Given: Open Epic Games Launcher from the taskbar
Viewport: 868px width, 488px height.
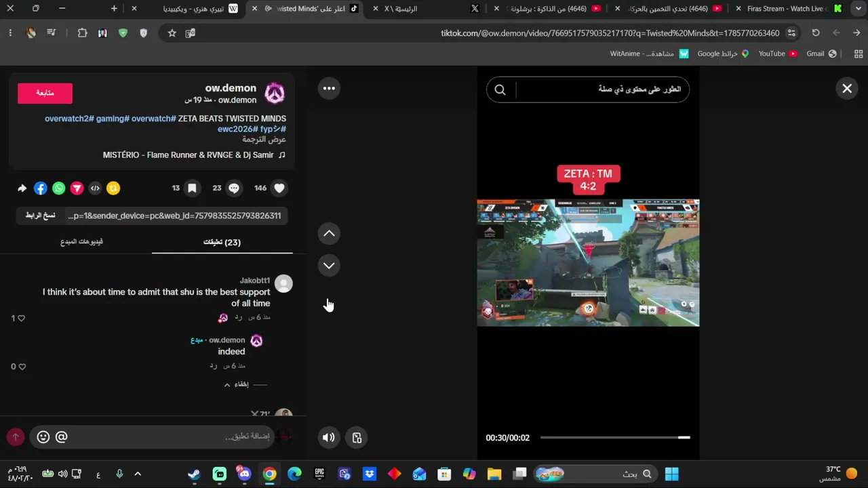Looking at the screenshot, I should pyautogui.click(x=319, y=474).
